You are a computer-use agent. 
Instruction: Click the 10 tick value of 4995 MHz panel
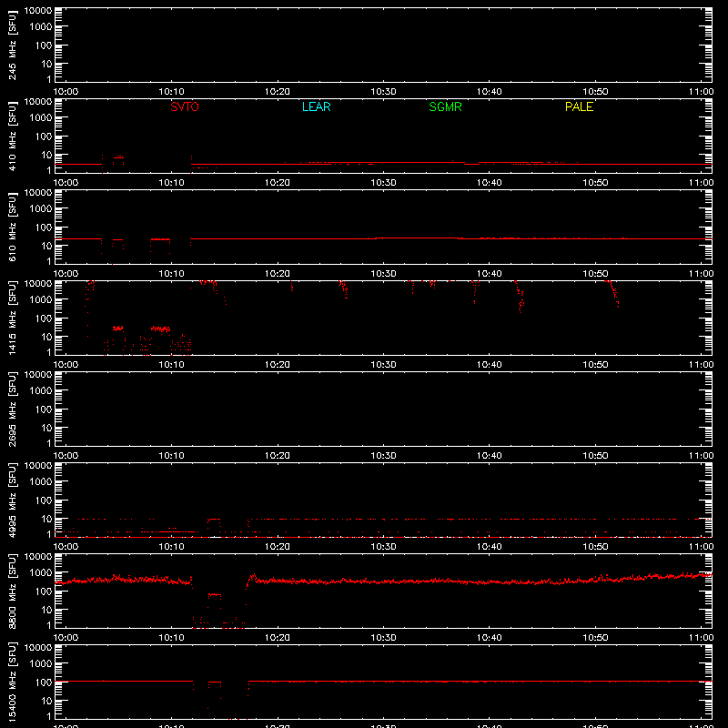47,519
